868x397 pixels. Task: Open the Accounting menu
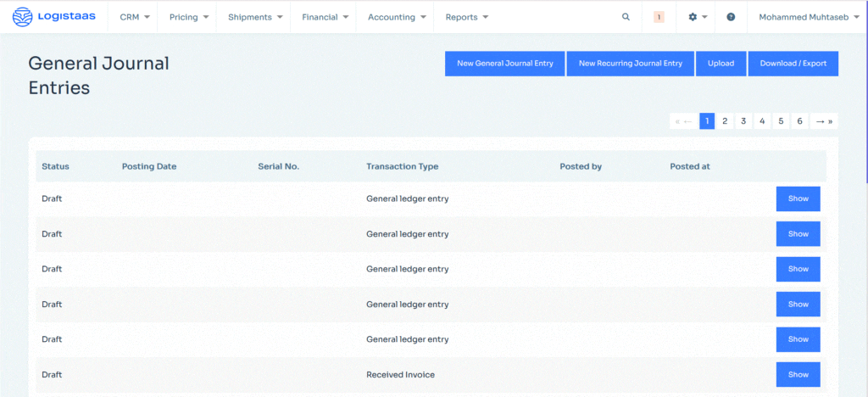pyautogui.click(x=396, y=17)
